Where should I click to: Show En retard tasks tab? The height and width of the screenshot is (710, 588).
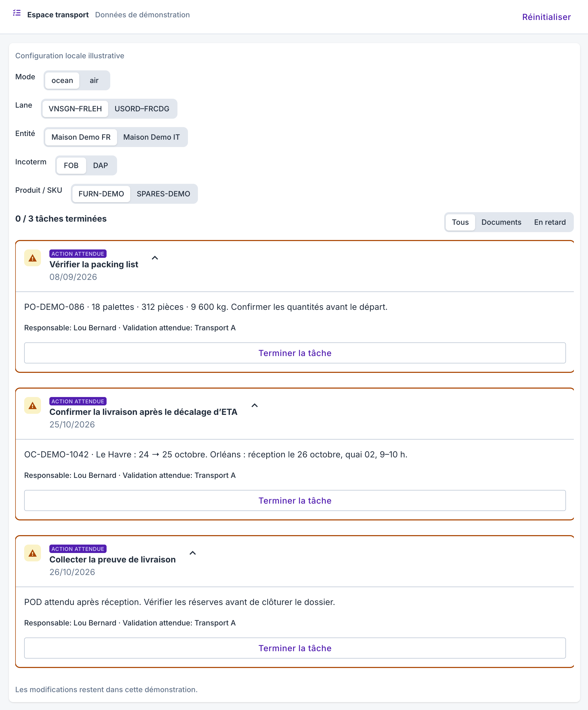(550, 222)
